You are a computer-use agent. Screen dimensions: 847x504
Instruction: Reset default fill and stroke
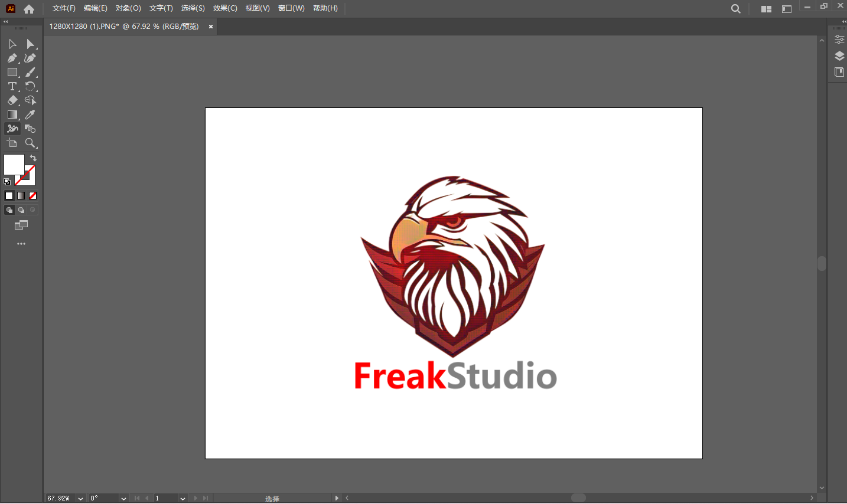coord(7,182)
